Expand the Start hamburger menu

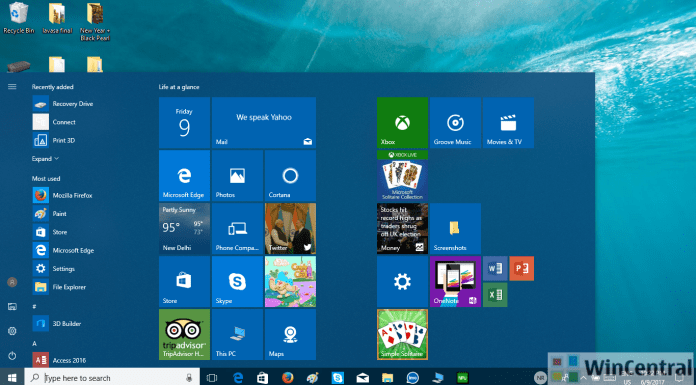[x=12, y=87]
